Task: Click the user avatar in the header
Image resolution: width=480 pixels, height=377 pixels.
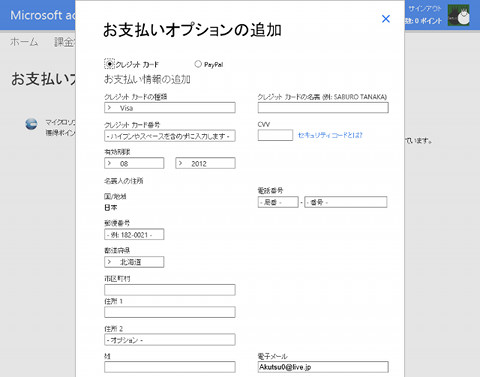Action: click(459, 15)
